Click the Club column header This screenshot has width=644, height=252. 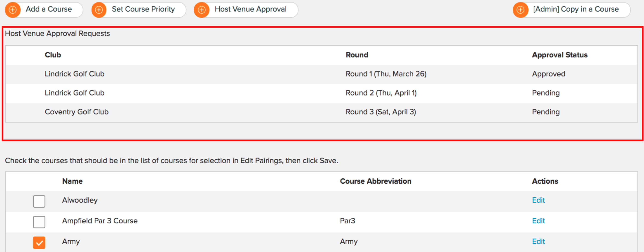pyautogui.click(x=53, y=55)
